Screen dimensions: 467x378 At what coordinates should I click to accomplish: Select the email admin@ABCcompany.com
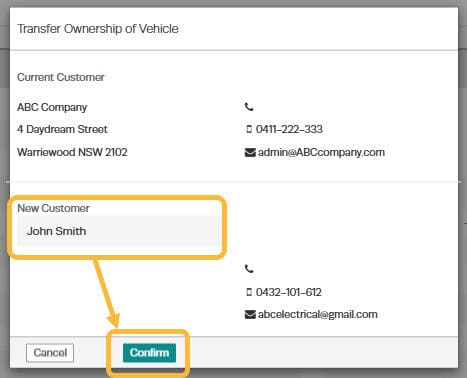(321, 152)
